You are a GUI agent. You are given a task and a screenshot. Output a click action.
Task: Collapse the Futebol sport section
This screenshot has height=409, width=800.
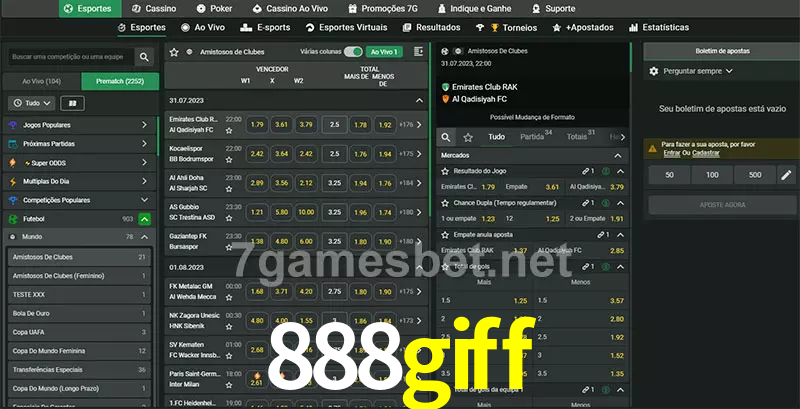(144, 219)
